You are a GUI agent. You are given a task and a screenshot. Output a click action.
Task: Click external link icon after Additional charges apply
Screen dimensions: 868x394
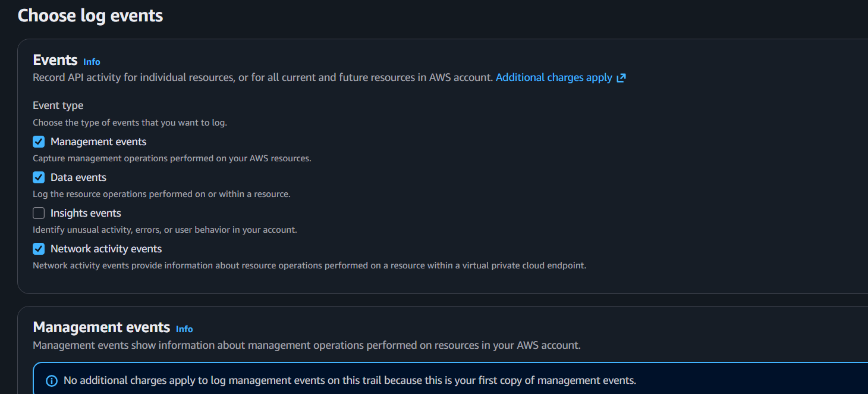pyautogui.click(x=621, y=78)
